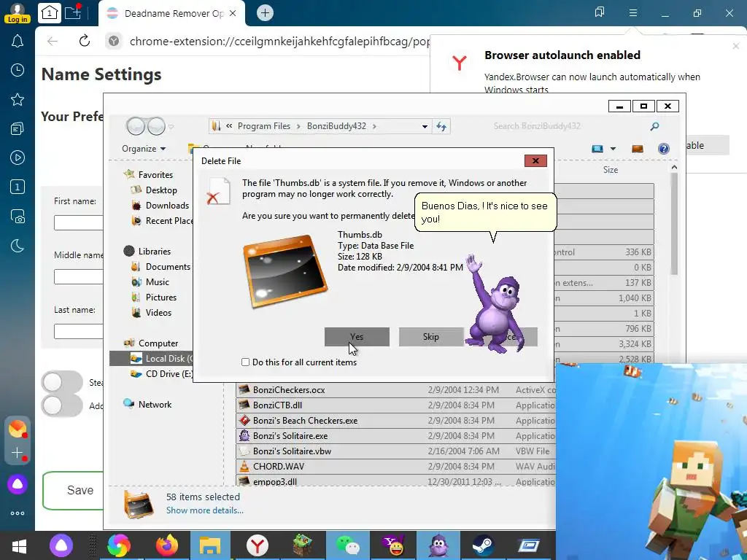Launch Firefox from the taskbar
Viewport: 747px width, 560px height.
[x=167, y=545]
